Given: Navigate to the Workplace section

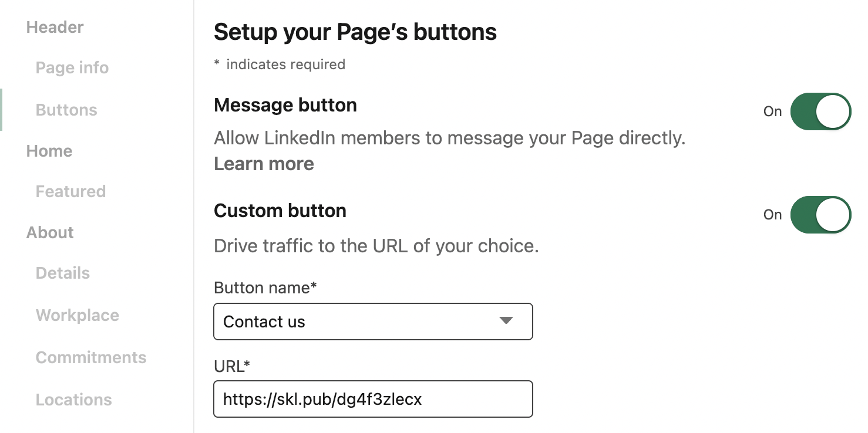Looking at the screenshot, I should pyautogui.click(x=78, y=316).
